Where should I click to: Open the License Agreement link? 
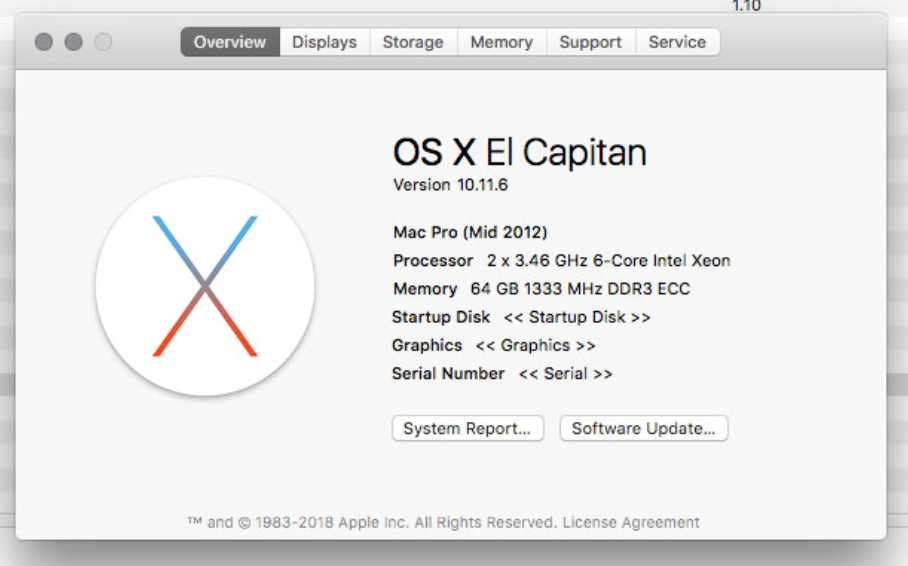pyautogui.click(x=631, y=523)
